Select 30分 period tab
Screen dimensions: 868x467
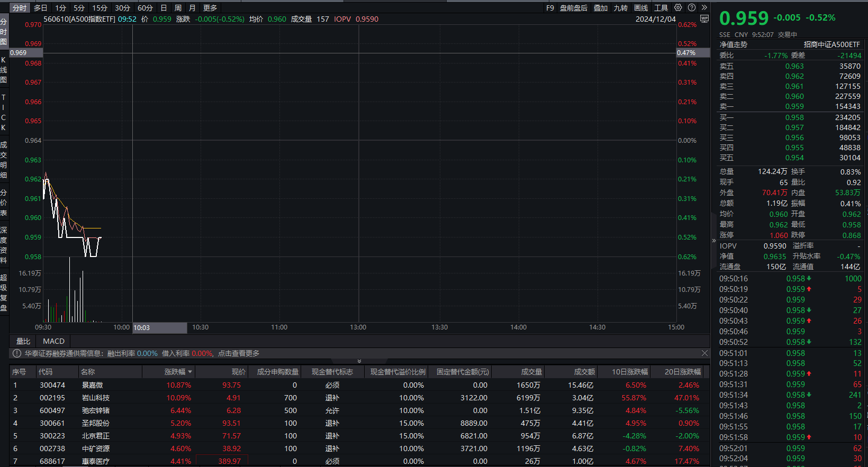(122, 8)
